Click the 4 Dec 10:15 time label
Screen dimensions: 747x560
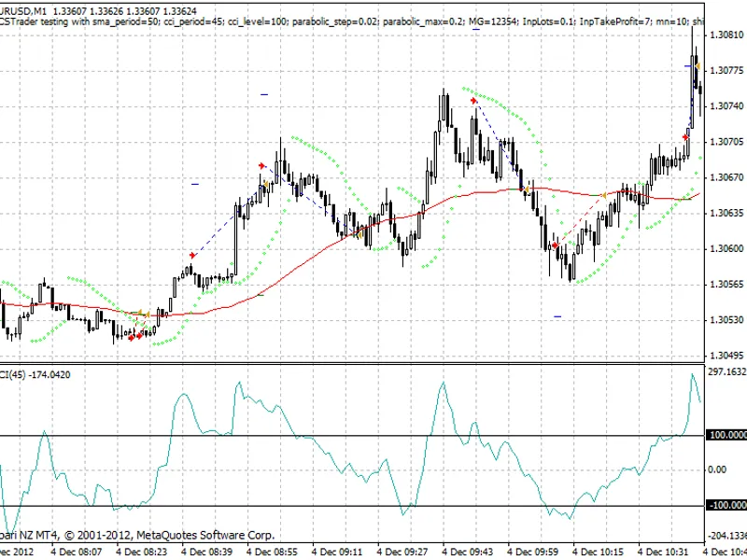click(x=599, y=552)
